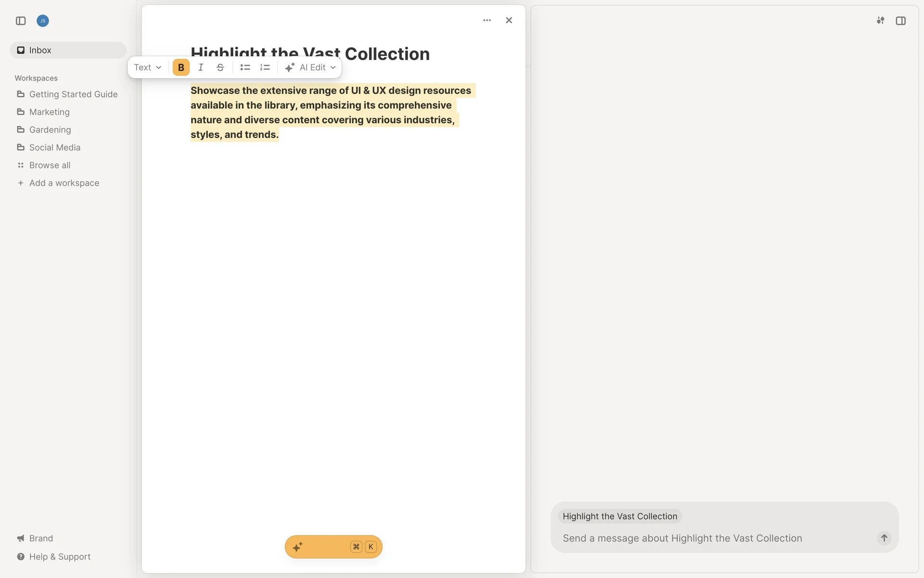This screenshot has height=578, width=924.
Task: Click the JS user avatar
Action: 43,21
